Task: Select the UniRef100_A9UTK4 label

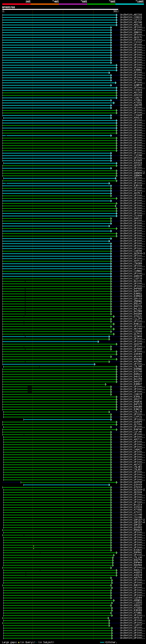Action: tap(131, 578)
